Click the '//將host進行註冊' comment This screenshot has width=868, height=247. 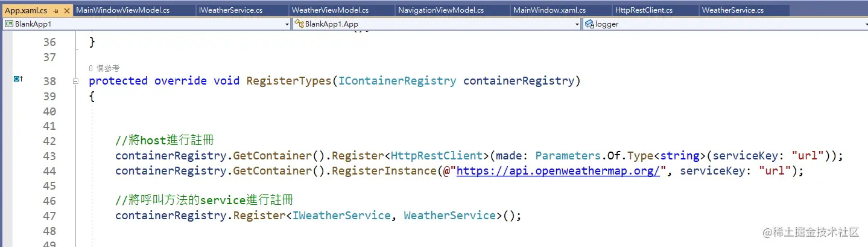(165, 141)
